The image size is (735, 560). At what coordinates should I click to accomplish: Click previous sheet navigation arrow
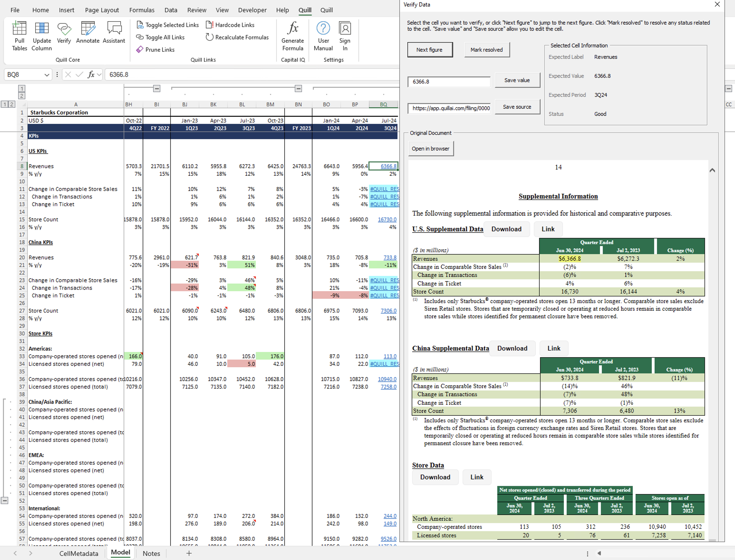[x=15, y=553]
